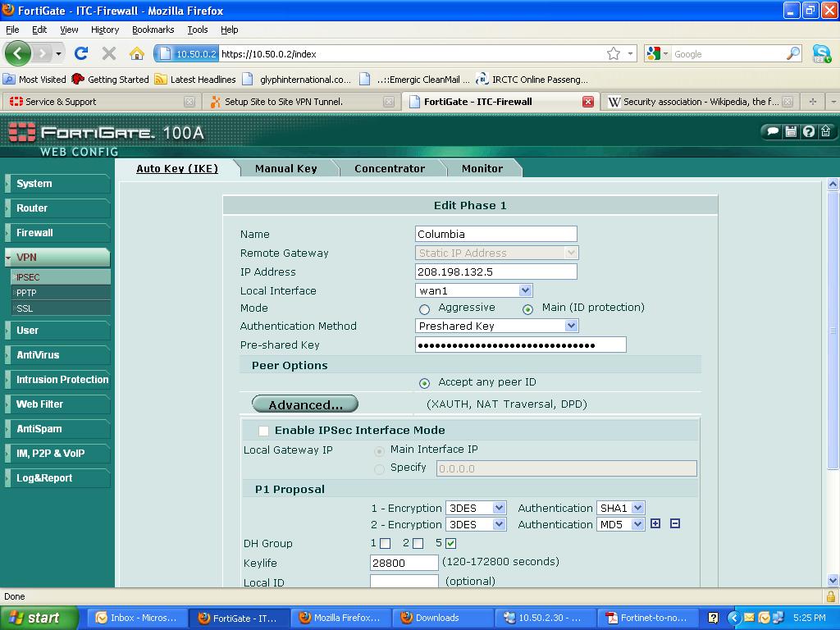Open the Local Interface wan1 dropdown
840x630 pixels.
(473, 290)
